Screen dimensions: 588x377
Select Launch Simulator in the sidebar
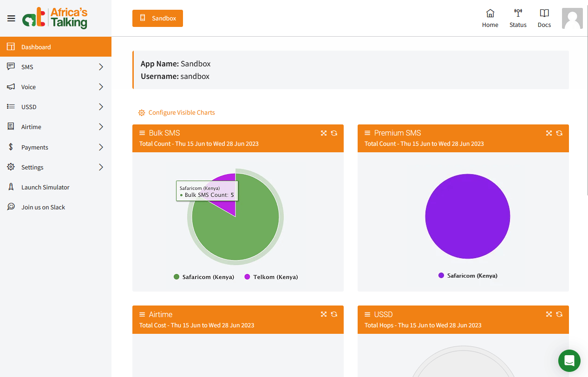tap(45, 187)
